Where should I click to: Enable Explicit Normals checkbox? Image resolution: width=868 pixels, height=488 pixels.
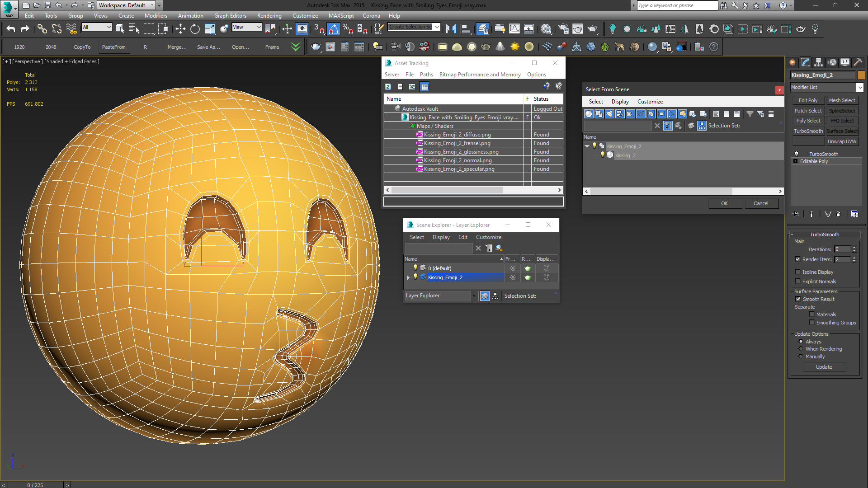(x=797, y=282)
